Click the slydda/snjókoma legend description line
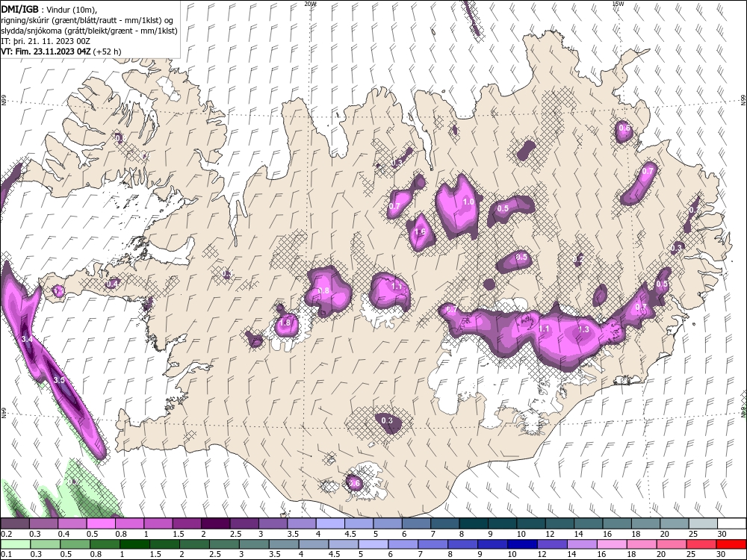Viewport: 747px width, 560px height. pos(89,31)
